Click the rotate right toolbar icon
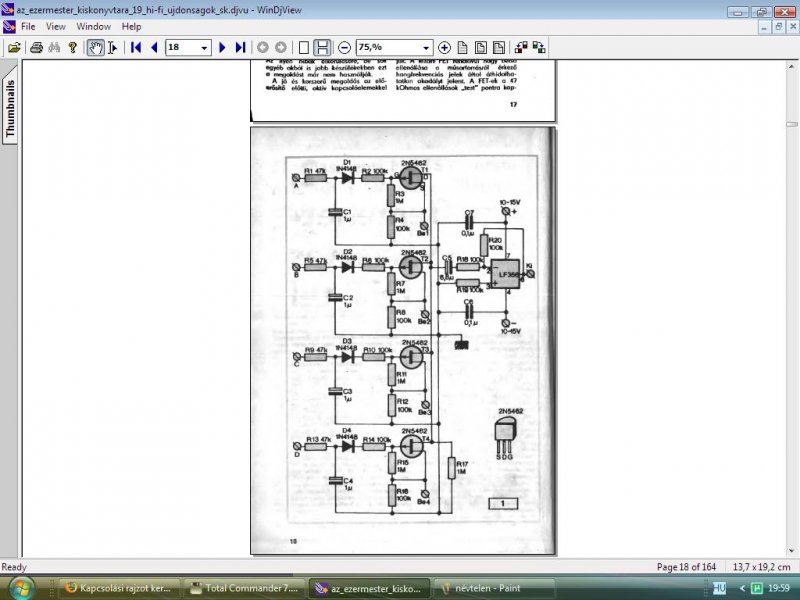This screenshot has width=800, height=600. [539, 47]
